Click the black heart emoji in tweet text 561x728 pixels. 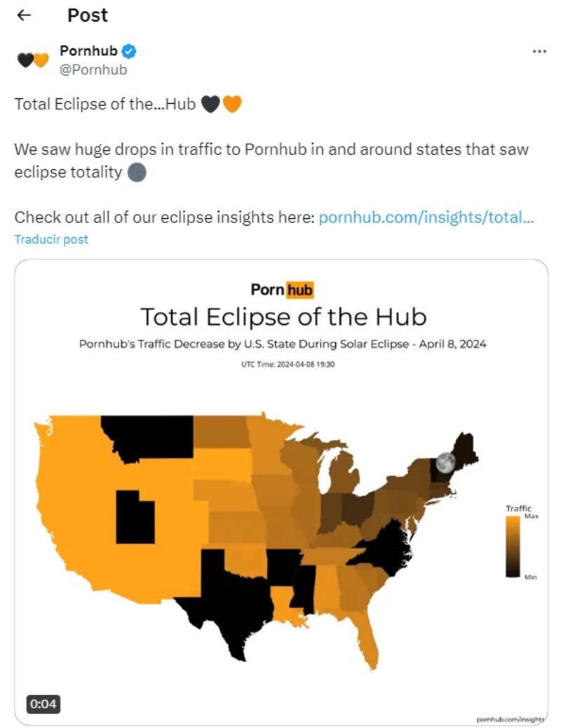click(x=210, y=105)
